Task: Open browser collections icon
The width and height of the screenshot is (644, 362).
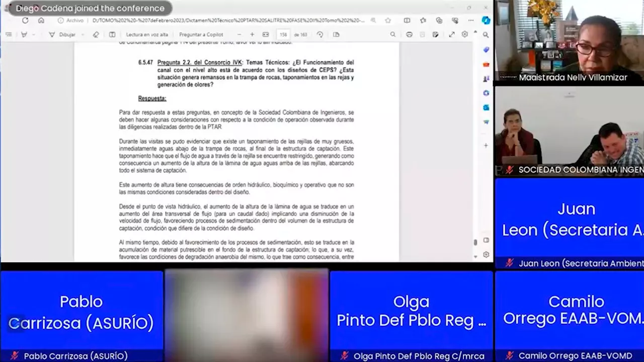Action: click(x=439, y=21)
